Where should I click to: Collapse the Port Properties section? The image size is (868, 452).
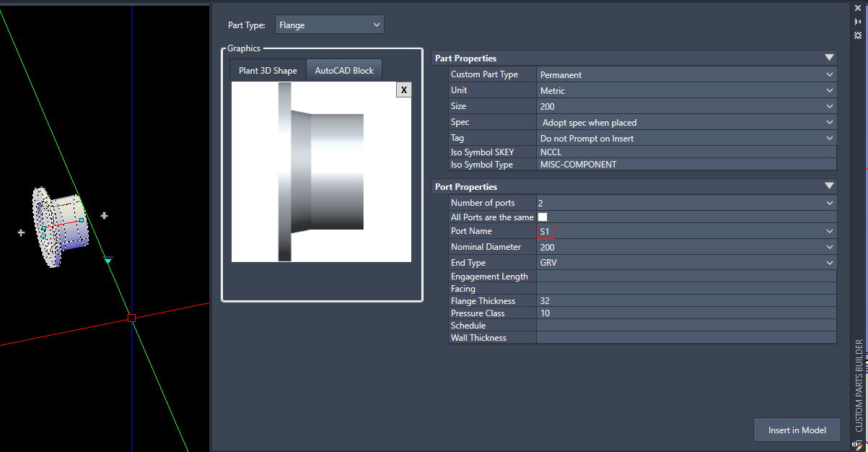(828, 186)
